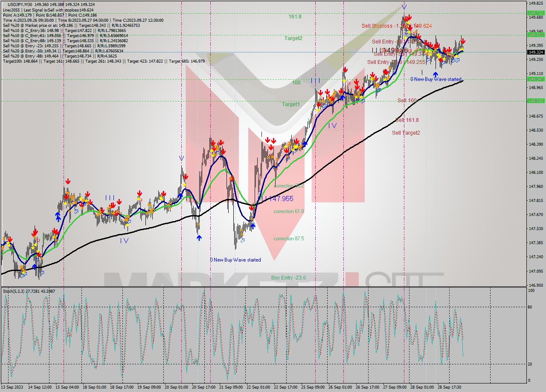Click the 'correction 87.5' label
Image resolution: width=546 pixels, height=392 pixels.
[289, 239]
